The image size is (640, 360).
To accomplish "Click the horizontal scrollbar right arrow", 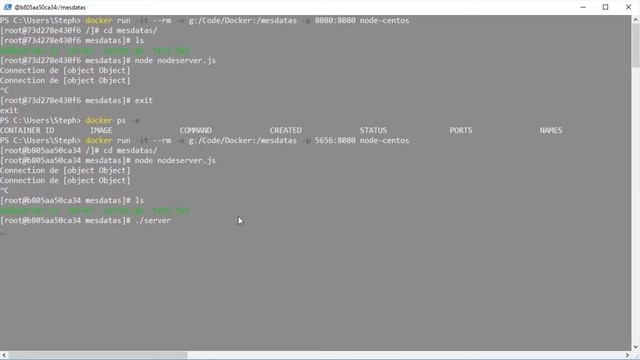I will [627, 356].
